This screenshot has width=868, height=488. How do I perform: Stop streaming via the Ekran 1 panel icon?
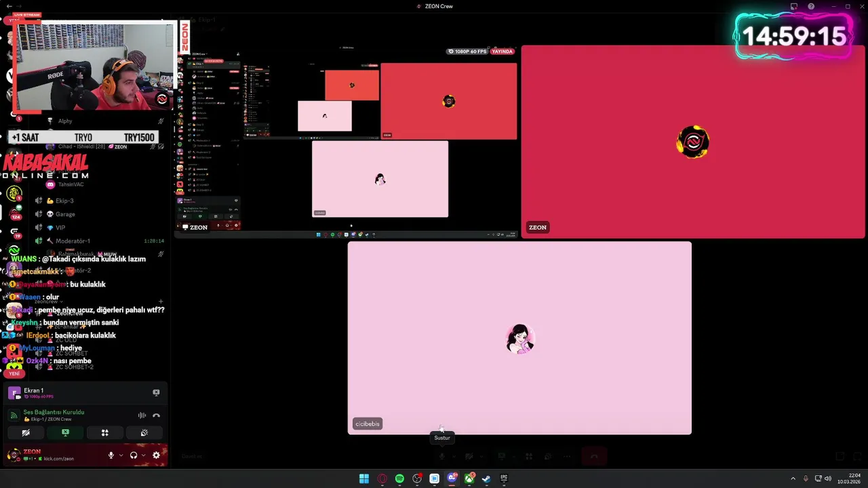tap(156, 392)
